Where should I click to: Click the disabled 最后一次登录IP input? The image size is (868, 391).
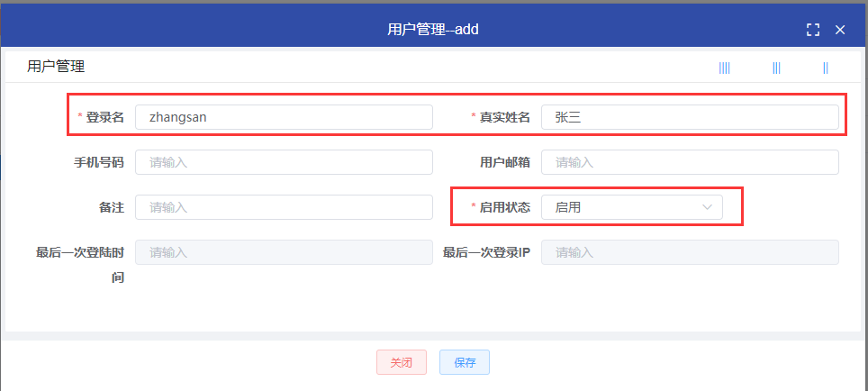click(x=690, y=252)
